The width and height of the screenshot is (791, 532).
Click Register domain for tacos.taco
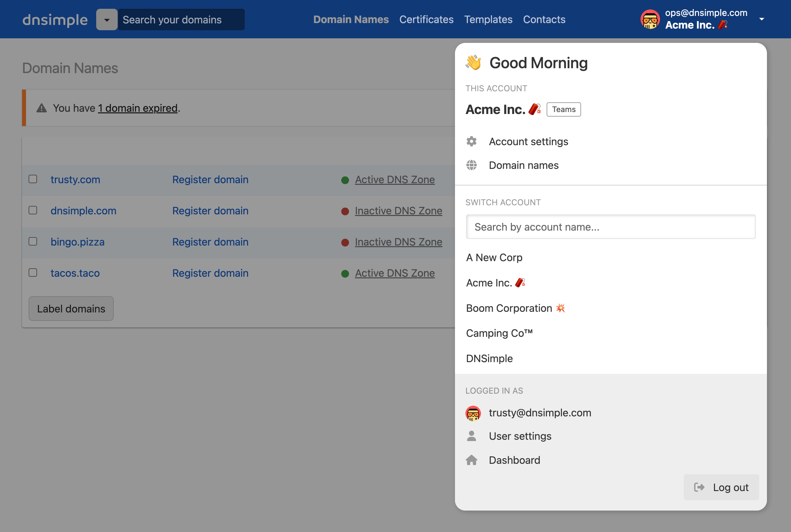(x=210, y=273)
